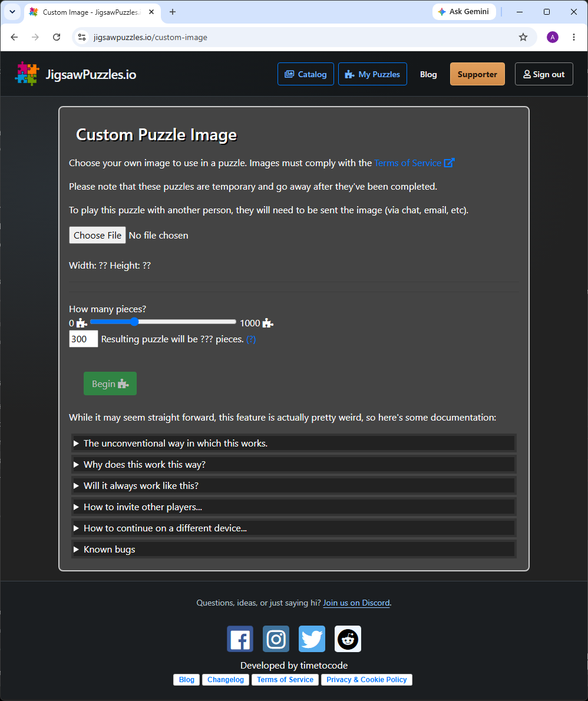588x701 pixels.
Task: Click the puzzle piece icon beside 1000
Action: 268,323
